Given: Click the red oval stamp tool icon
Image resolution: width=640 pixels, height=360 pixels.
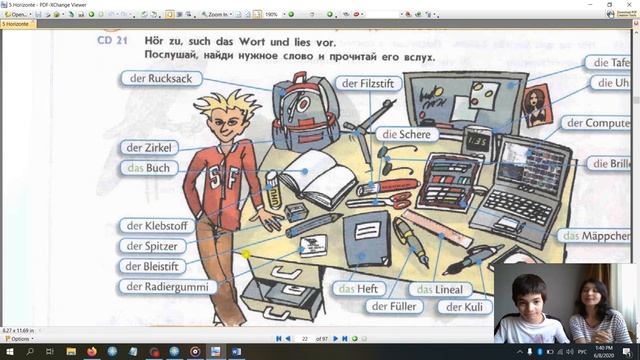Looking at the screenshot, I should [356, 14].
